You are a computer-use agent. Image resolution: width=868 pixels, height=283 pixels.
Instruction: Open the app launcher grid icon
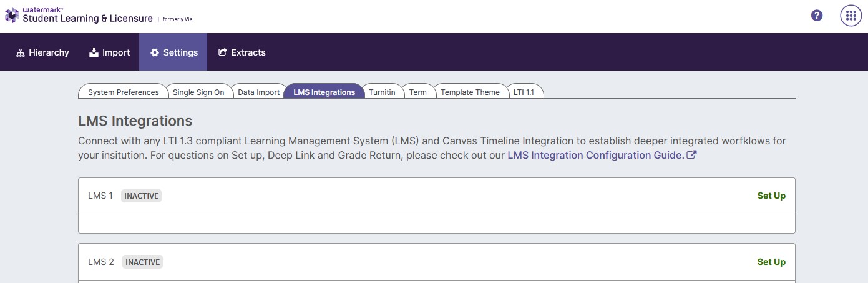(851, 16)
